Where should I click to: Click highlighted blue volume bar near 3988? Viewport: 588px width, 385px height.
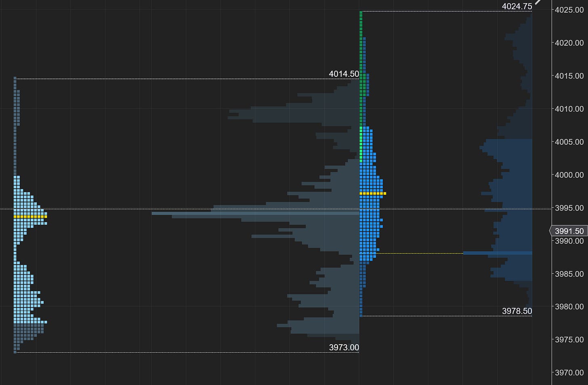pyautogui.click(x=498, y=253)
